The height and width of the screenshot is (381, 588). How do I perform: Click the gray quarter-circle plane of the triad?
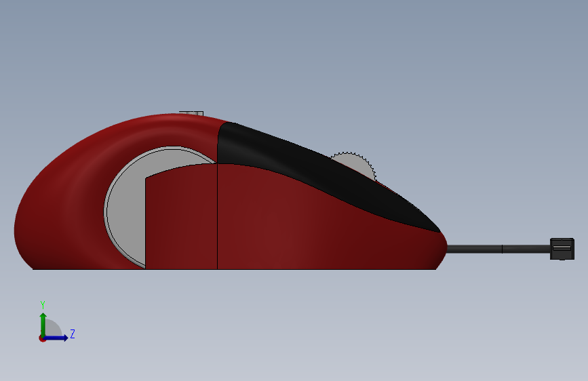point(52,328)
